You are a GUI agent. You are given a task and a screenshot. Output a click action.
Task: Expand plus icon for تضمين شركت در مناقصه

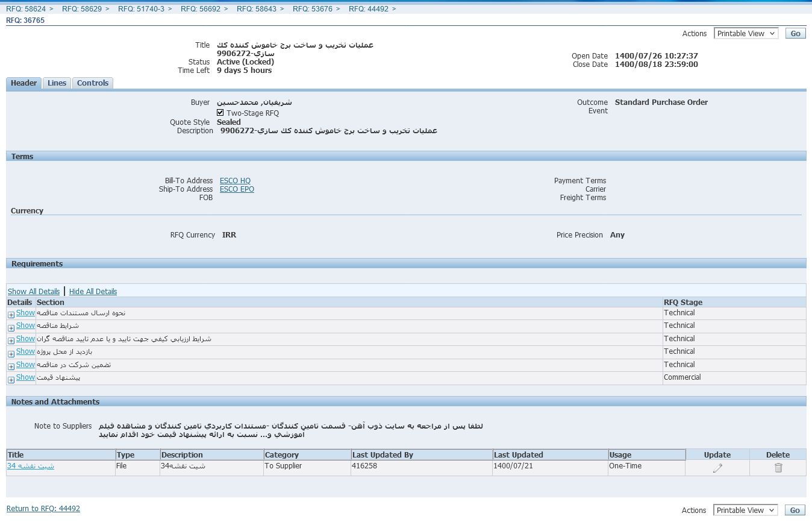[11, 367]
